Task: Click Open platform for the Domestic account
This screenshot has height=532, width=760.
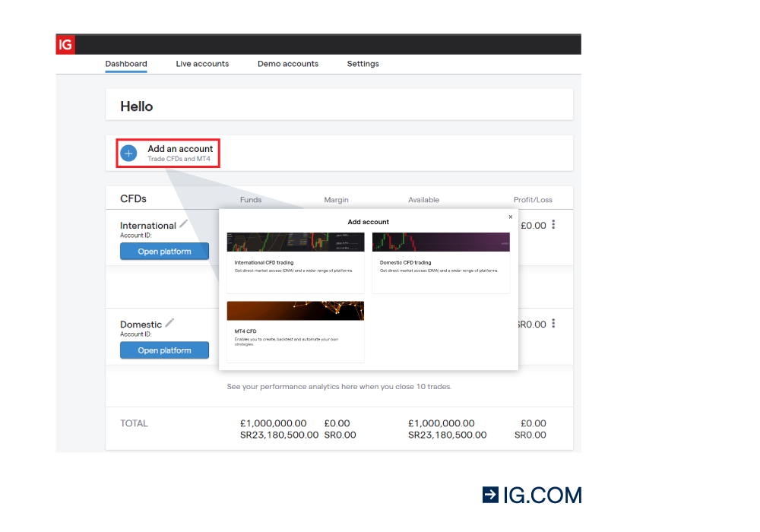Action: [164, 350]
